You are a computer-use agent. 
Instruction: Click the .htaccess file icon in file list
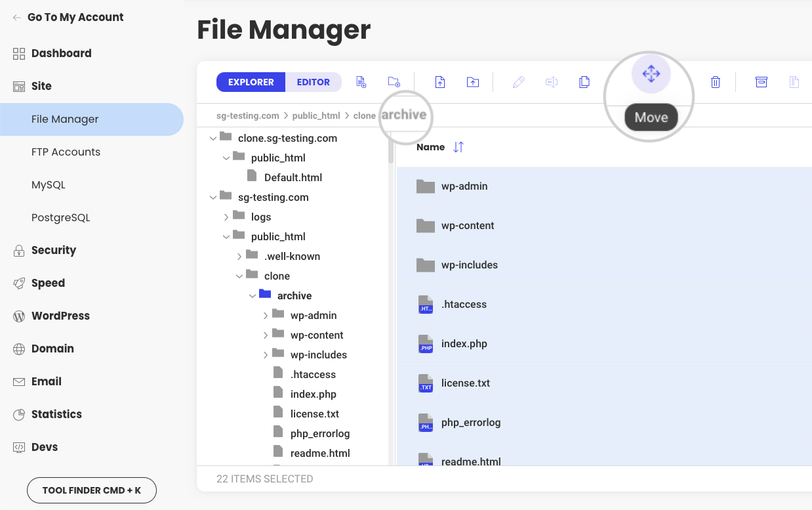[x=426, y=305]
